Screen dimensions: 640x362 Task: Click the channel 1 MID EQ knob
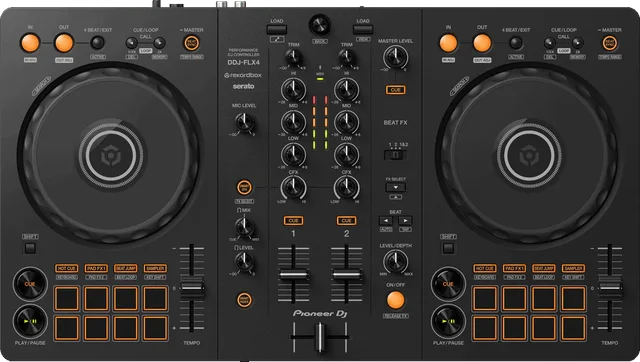coord(293,122)
